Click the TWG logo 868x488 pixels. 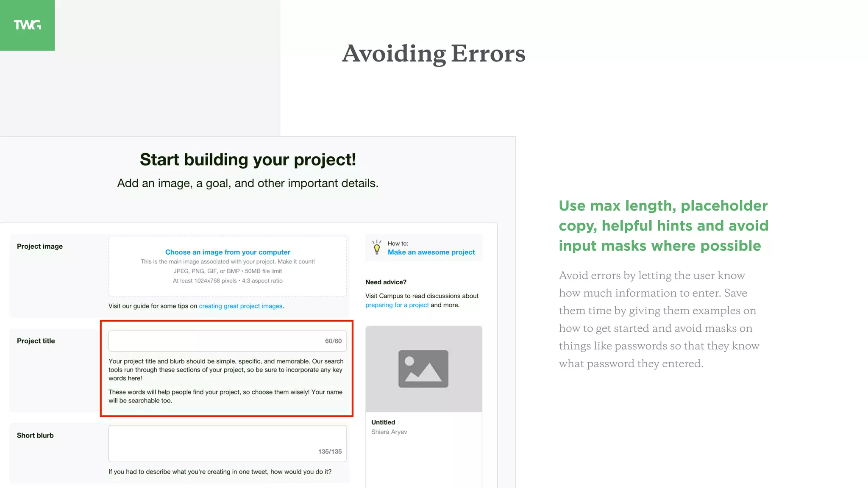[27, 25]
